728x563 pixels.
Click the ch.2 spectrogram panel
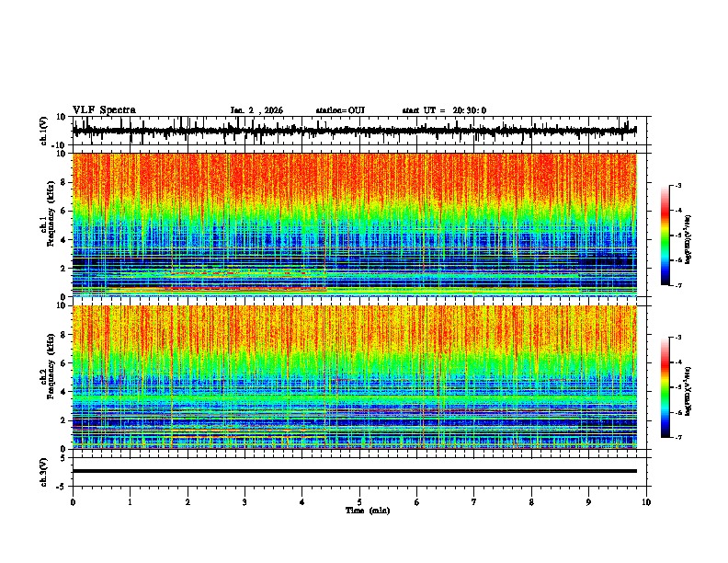click(355, 377)
